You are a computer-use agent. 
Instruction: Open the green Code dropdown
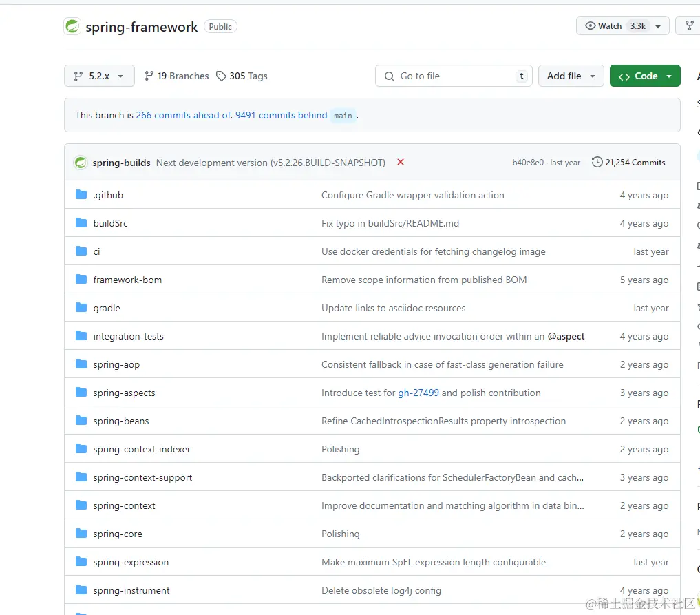coord(645,76)
